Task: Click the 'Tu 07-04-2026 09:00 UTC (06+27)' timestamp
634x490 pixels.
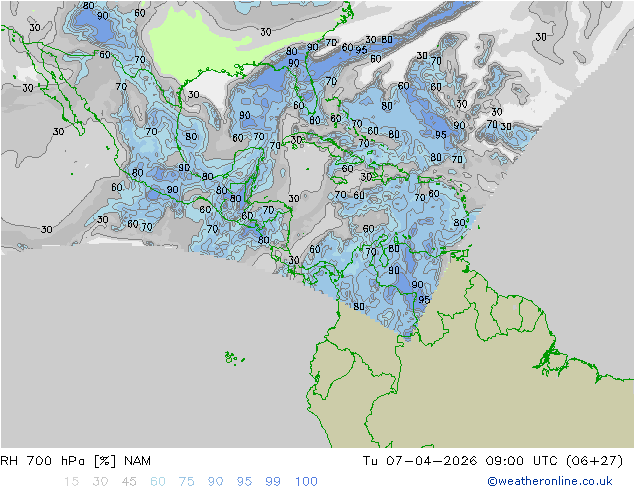Action: tap(493, 461)
